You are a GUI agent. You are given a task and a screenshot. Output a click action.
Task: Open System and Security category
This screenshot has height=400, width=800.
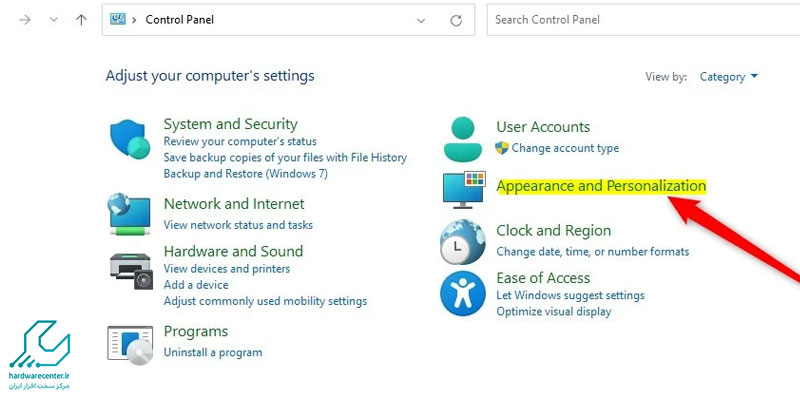pos(231,124)
